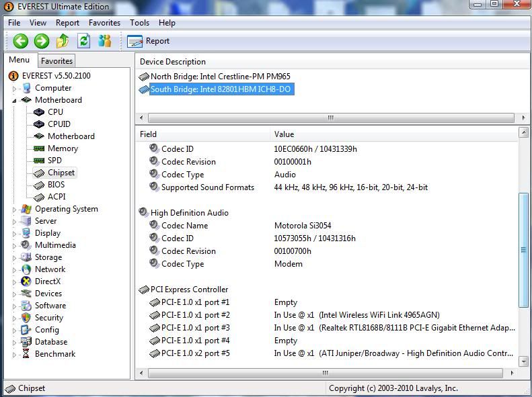Screen dimensions: 532x397
Task: Select the Codec Name Motorola Si3054 row
Action: click(x=240, y=226)
